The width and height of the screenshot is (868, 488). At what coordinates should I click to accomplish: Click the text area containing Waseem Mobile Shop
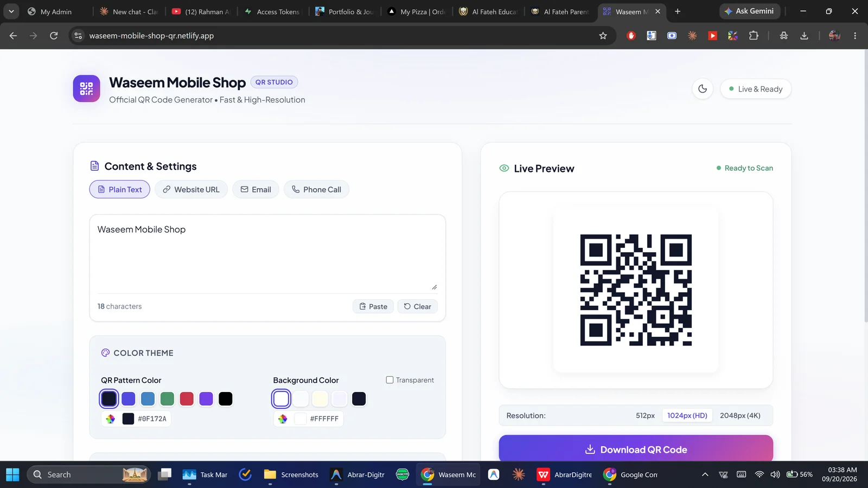pyautogui.click(x=267, y=254)
